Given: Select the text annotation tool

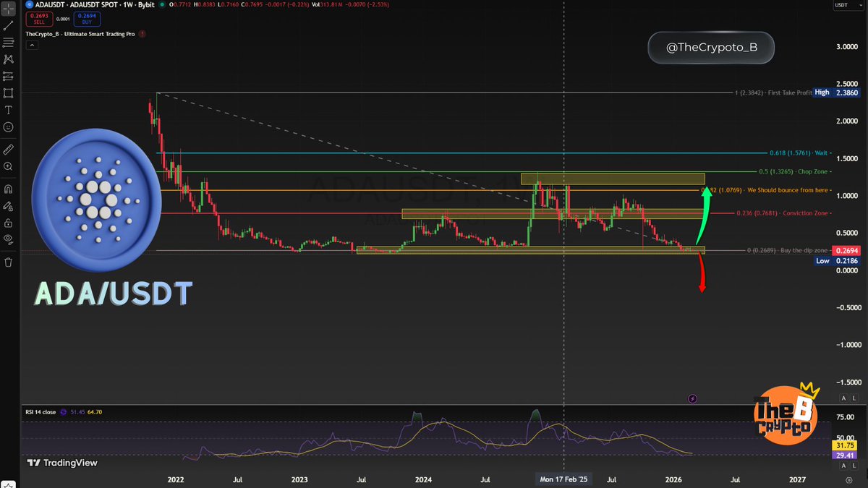Looking at the screenshot, I should 9,110.
